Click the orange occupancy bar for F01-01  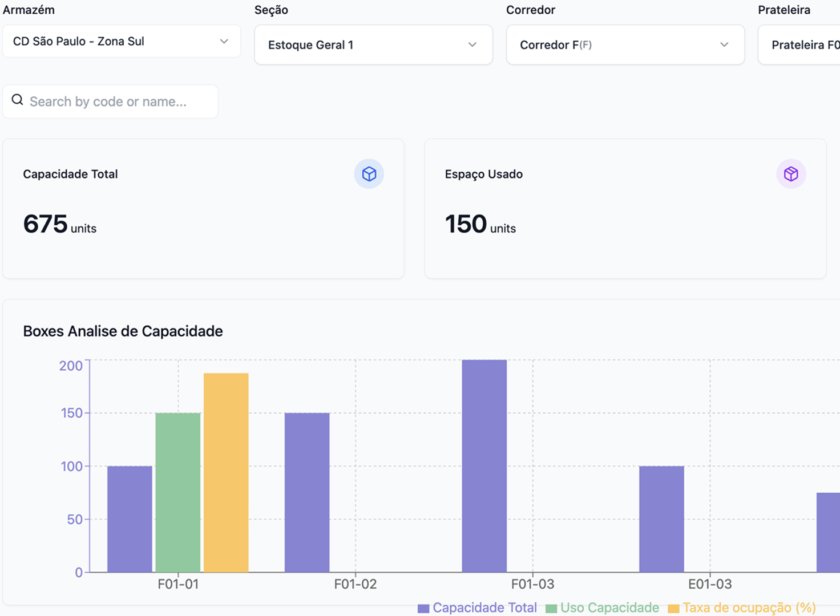[x=226, y=472]
